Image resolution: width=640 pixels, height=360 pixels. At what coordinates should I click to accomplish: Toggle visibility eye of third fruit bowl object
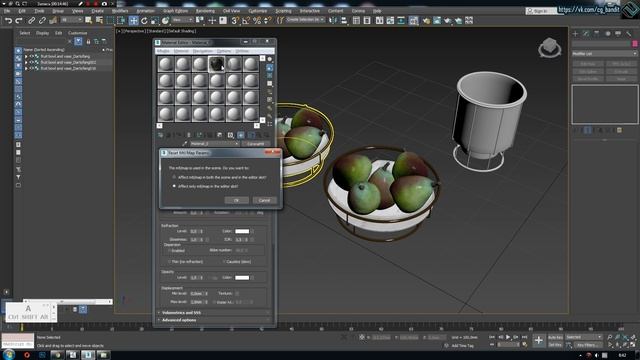31,69
